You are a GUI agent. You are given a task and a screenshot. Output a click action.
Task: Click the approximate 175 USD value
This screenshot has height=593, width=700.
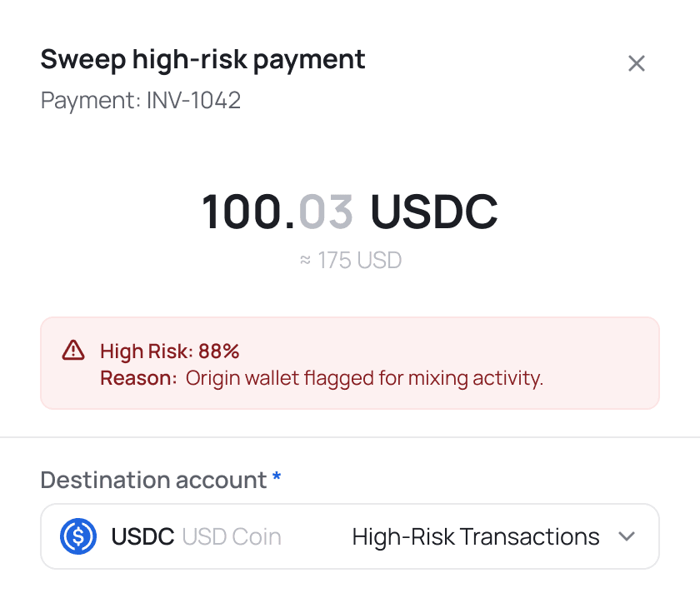point(350,260)
